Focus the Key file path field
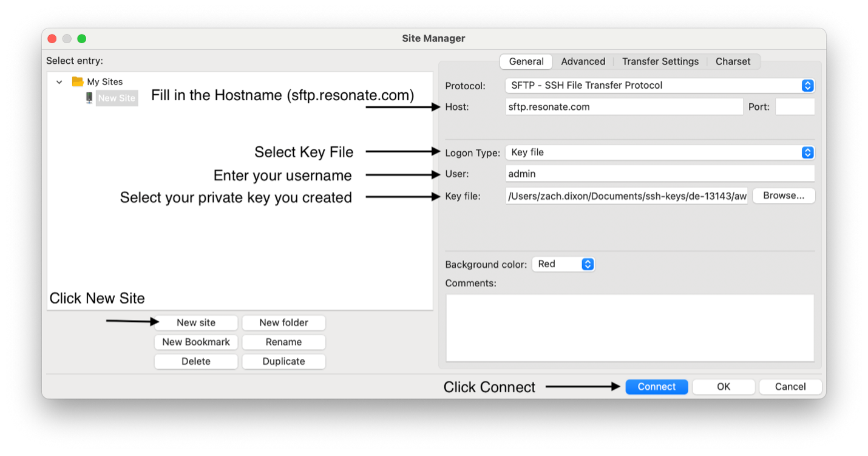This screenshot has height=456, width=868. click(627, 196)
